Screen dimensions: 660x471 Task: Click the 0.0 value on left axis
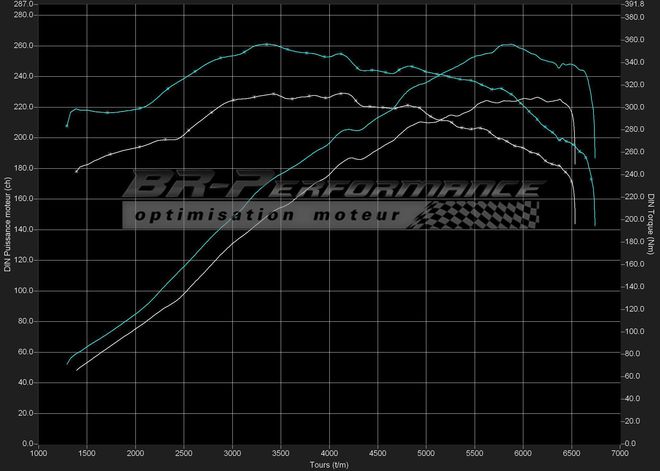[x=26, y=443]
